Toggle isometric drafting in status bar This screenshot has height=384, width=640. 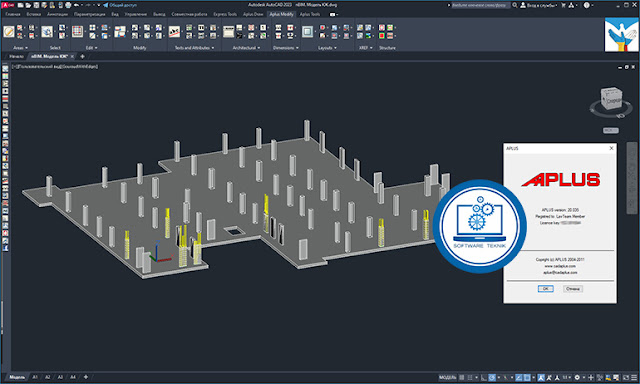tap(506, 377)
